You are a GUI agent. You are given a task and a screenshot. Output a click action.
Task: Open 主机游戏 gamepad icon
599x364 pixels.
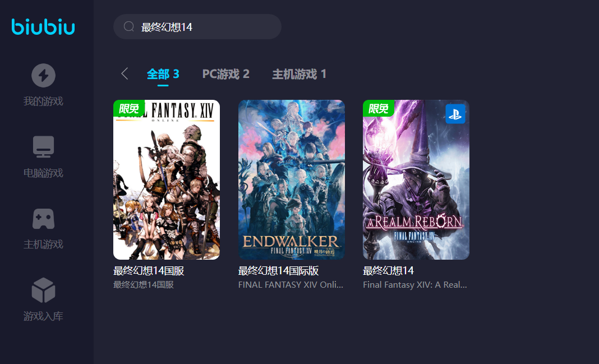pyautogui.click(x=43, y=219)
